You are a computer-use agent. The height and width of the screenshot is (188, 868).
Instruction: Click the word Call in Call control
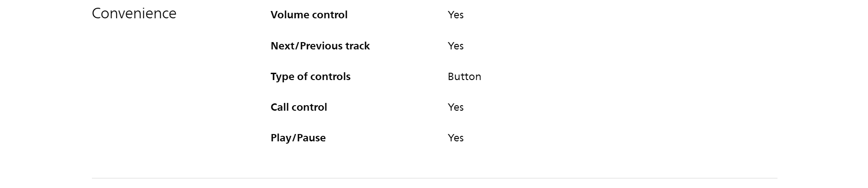[279, 107]
